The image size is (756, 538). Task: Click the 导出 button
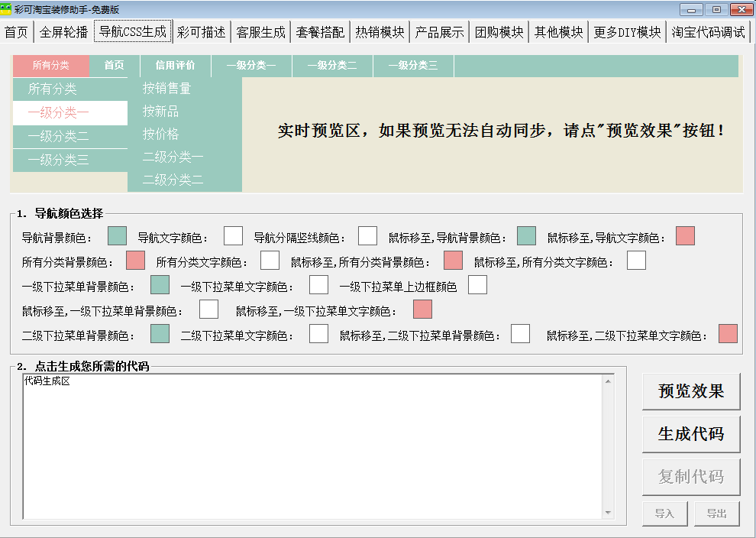tap(716, 514)
